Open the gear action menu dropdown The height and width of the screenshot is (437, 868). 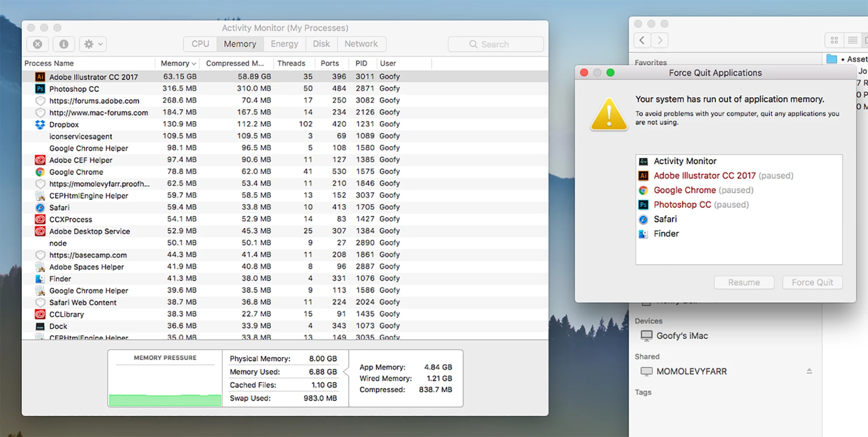click(x=93, y=44)
